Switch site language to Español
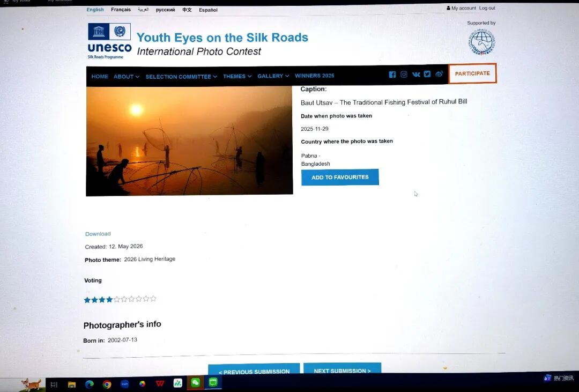This screenshot has width=579, height=392. [x=208, y=10]
